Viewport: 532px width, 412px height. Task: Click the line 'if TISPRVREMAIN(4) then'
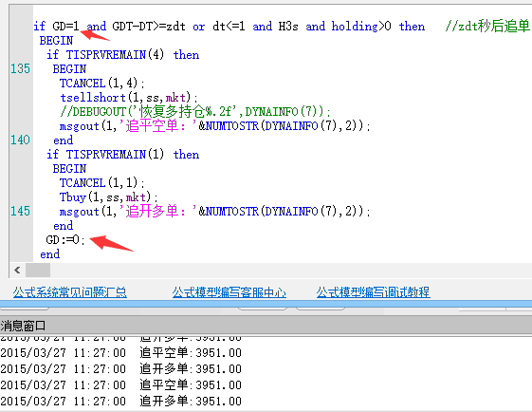click(123, 55)
